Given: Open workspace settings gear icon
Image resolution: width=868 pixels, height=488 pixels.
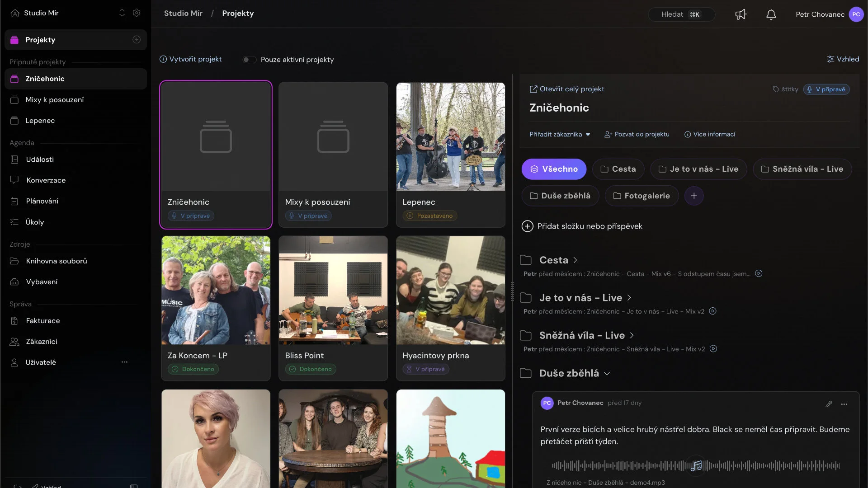Looking at the screenshot, I should click(137, 13).
